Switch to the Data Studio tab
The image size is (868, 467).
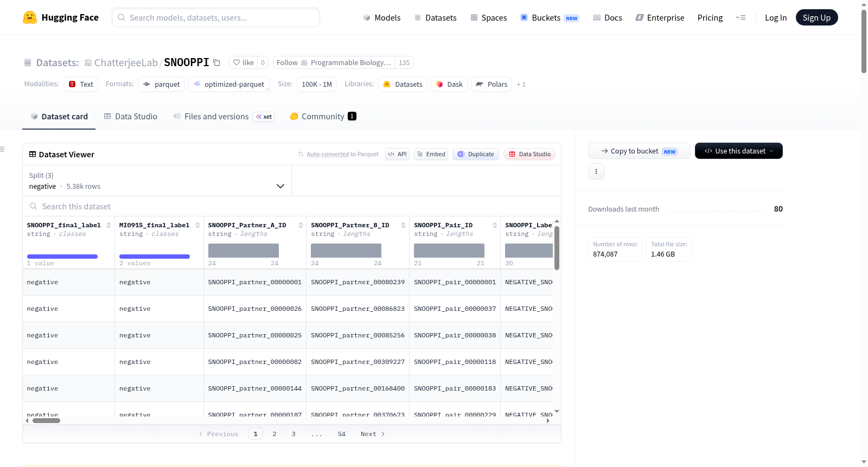[131, 117]
